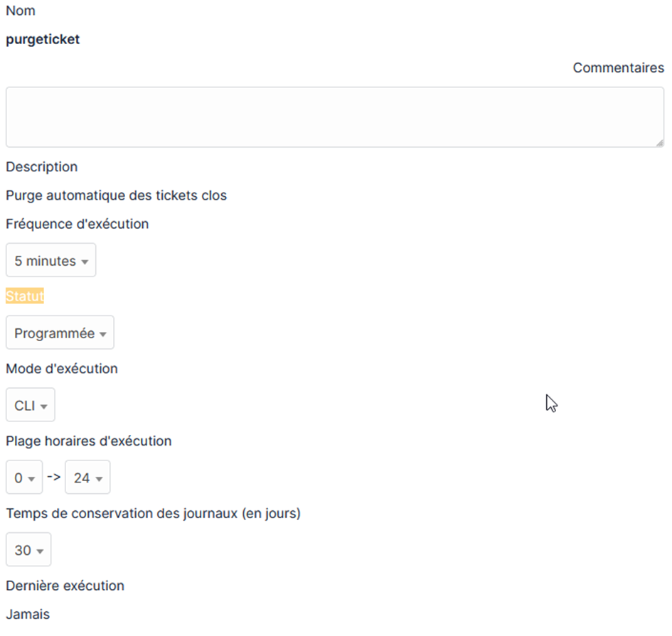Open the 5 minutes frequency dropdown
This screenshot has width=672, height=636.
(51, 260)
